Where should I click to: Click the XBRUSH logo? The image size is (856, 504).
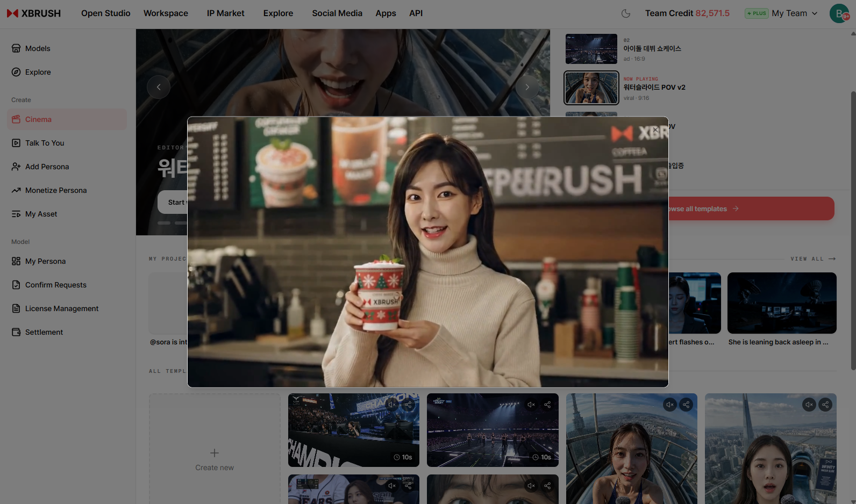pyautogui.click(x=34, y=13)
